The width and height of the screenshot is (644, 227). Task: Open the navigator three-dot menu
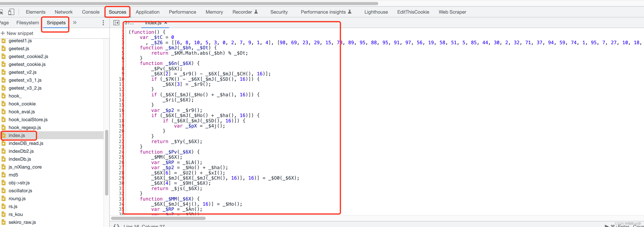(103, 23)
